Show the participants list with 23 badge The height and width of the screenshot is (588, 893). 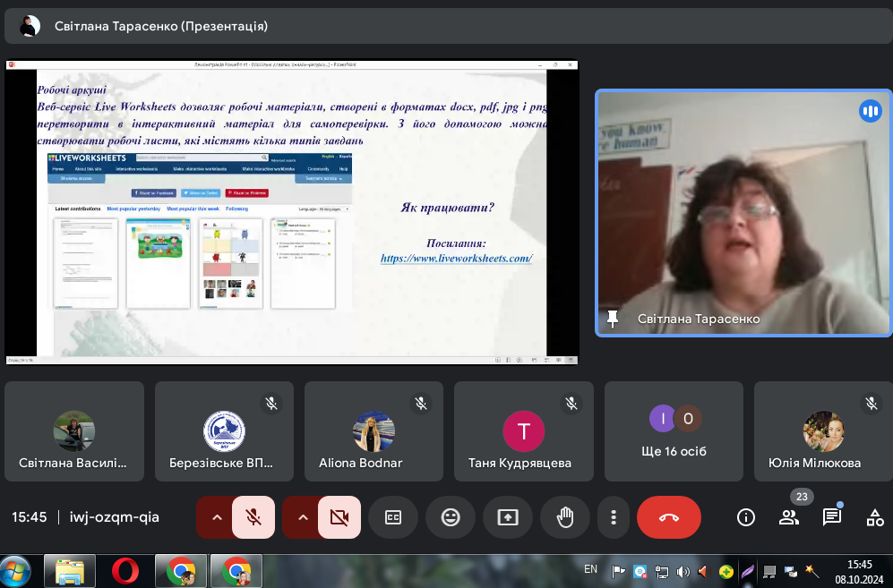[788, 517]
